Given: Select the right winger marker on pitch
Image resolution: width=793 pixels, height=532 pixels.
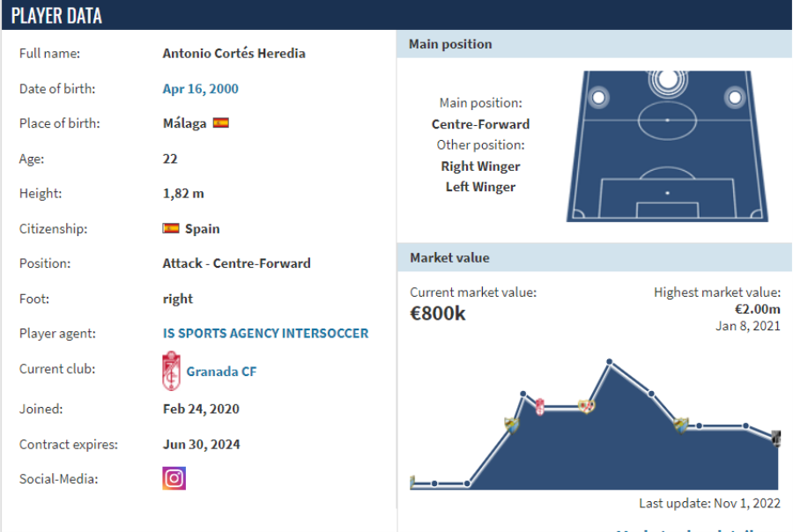Looking at the screenshot, I should pos(735,97).
